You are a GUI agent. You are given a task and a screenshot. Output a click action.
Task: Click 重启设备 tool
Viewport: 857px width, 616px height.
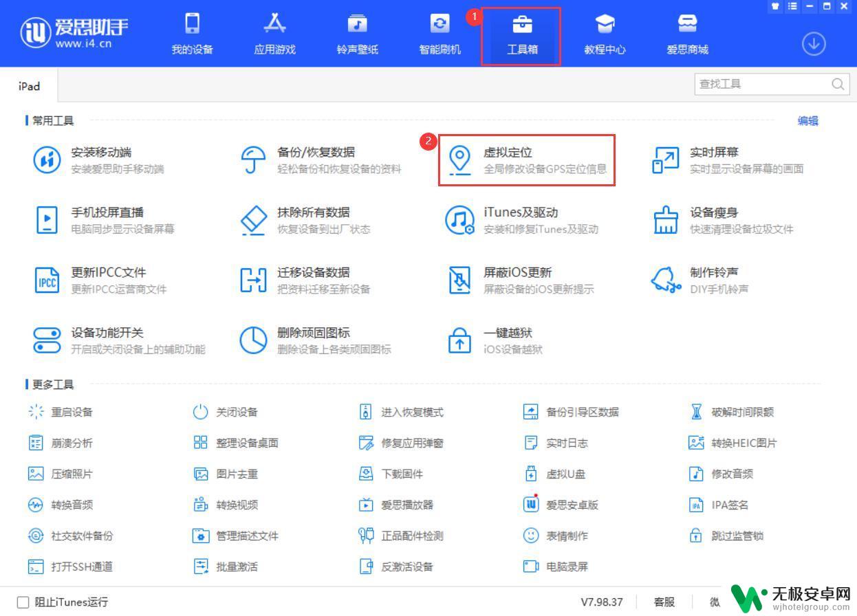click(x=61, y=412)
